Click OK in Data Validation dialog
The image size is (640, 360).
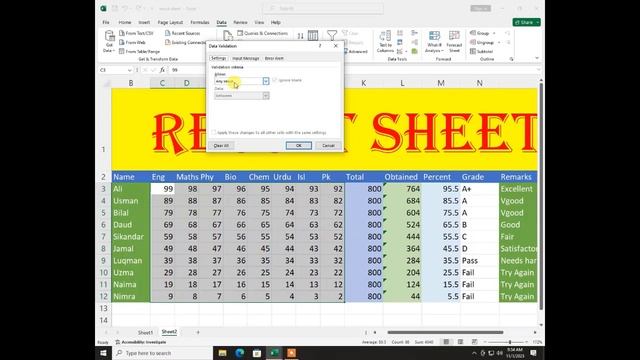coord(299,145)
